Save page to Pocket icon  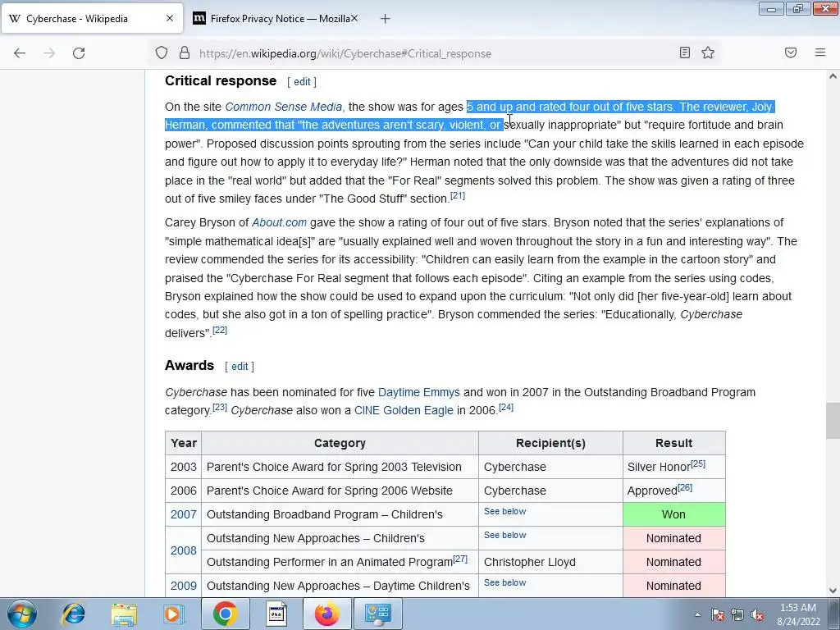click(x=791, y=52)
